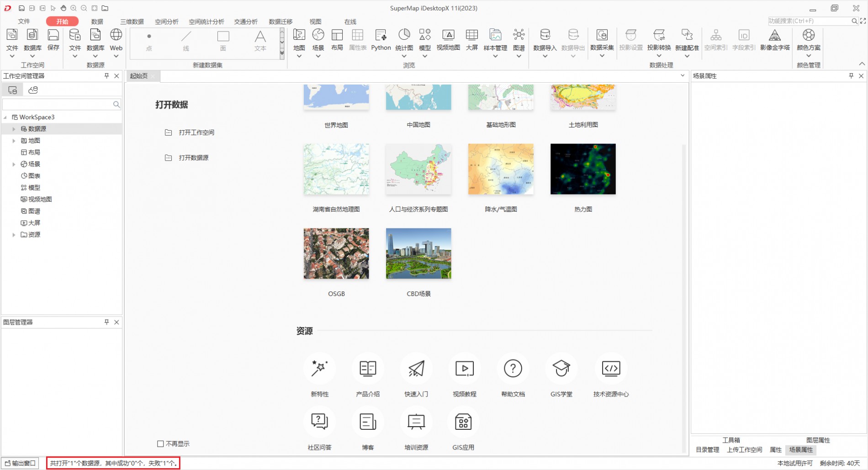This screenshot has width=868, height=470.
Task: Switch to the 数据 ribbon tab
Action: [97, 21]
